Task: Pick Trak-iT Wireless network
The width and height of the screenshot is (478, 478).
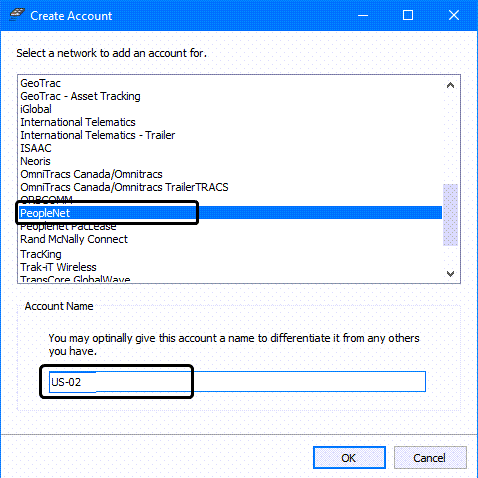Action: [231, 267]
